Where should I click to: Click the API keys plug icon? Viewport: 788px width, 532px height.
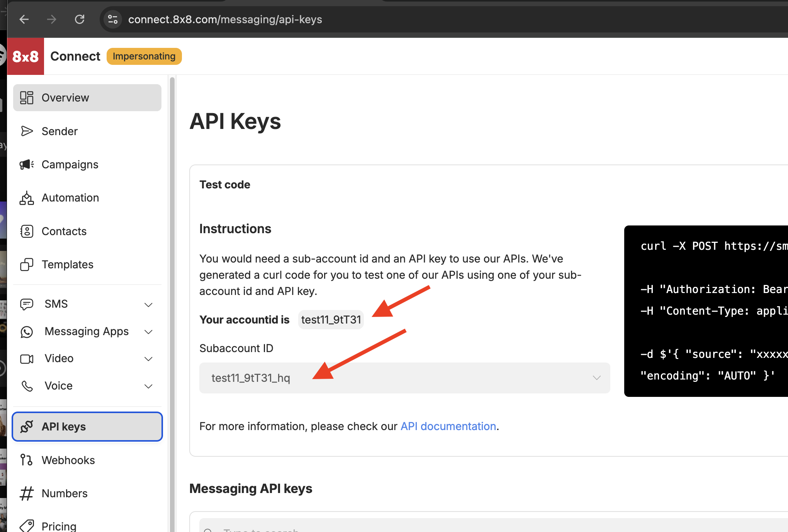27,427
